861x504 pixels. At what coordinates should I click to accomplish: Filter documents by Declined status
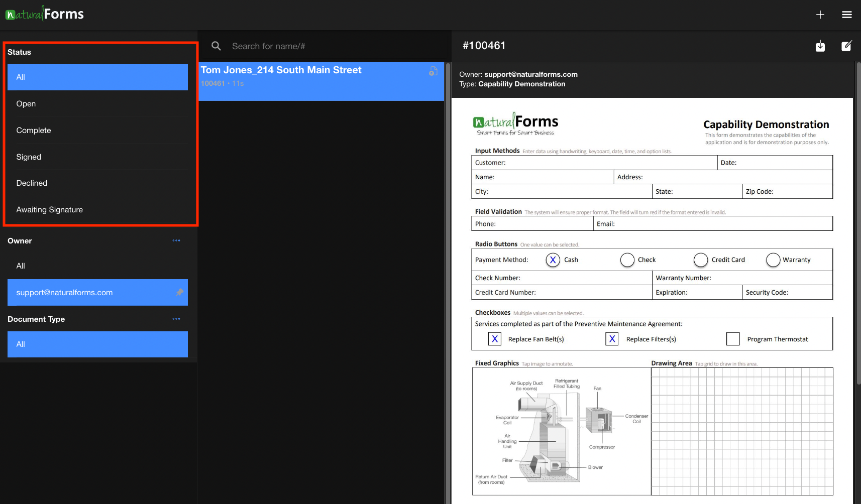point(97,183)
